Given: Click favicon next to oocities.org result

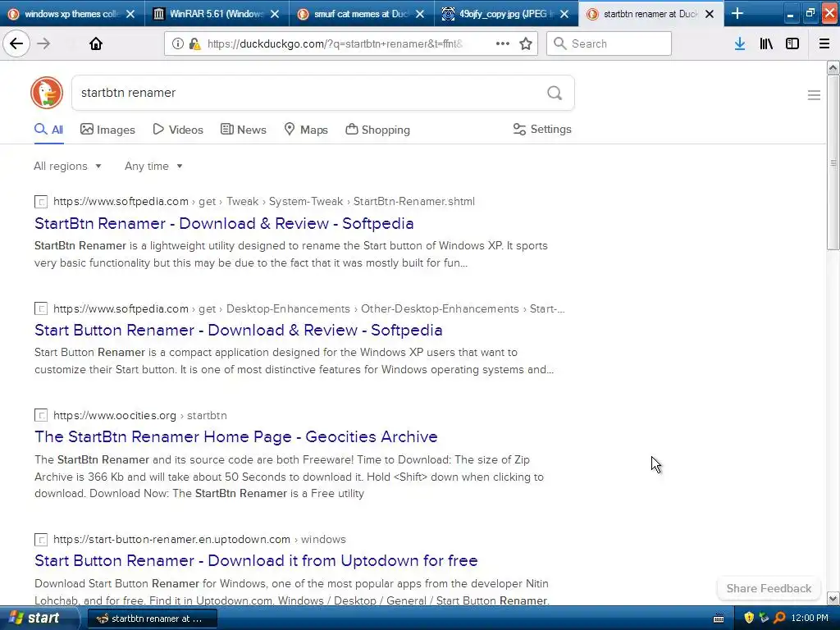Looking at the screenshot, I should [x=41, y=415].
